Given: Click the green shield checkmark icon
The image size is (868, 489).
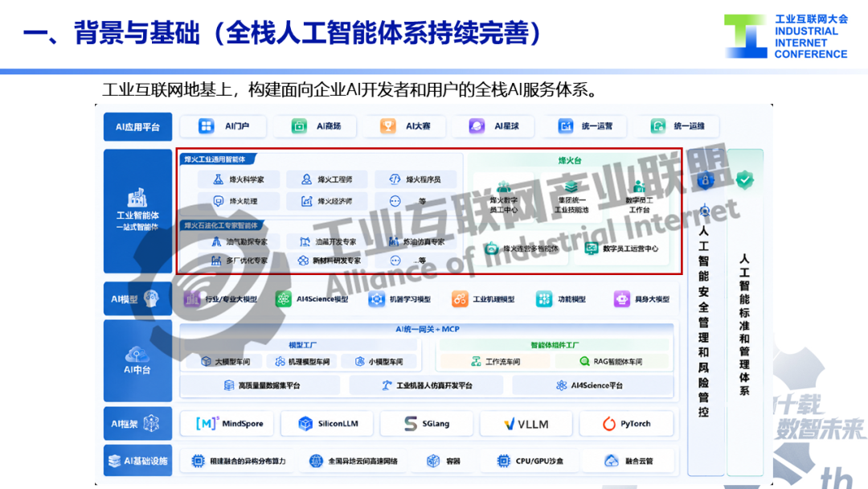Looking at the screenshot, I should point(744,179).
